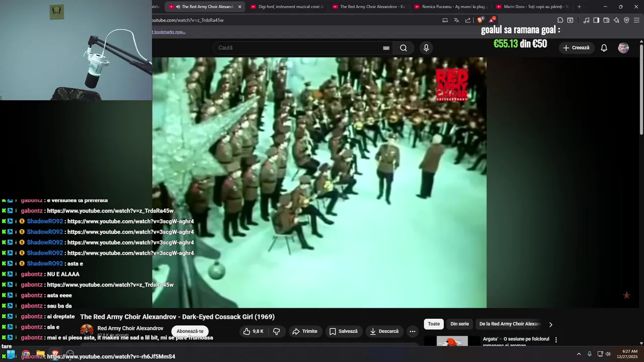The image size is (644, 362).
Task: Click chat username gabontz beside 'NU E ALAAA'
Action: [x=32, y=274]
